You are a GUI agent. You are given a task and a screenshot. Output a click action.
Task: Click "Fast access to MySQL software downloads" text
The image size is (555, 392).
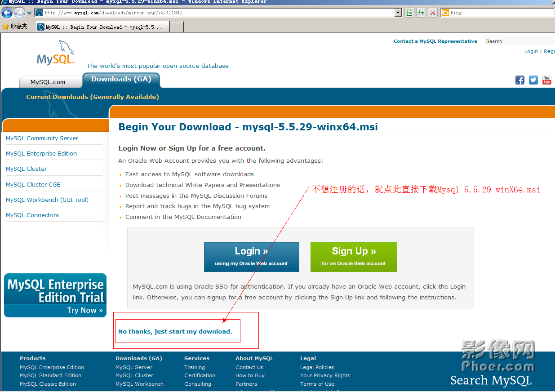coord(190,174)
